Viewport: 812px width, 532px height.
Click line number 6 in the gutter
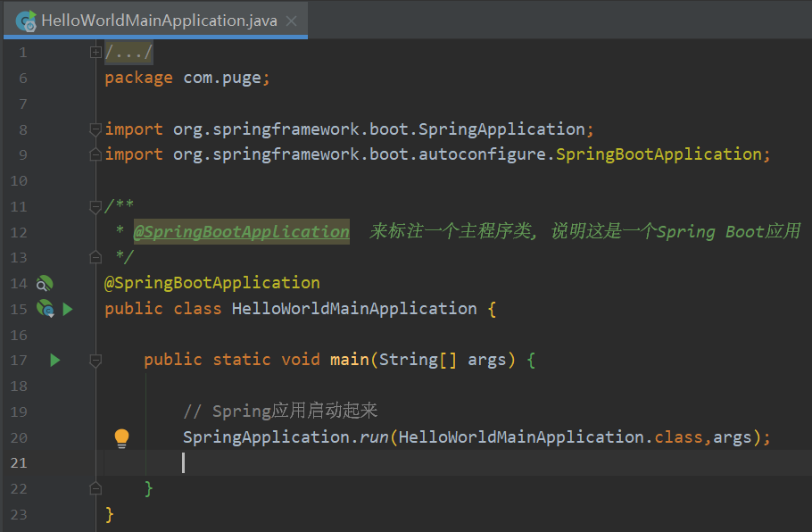click(23, 79)
